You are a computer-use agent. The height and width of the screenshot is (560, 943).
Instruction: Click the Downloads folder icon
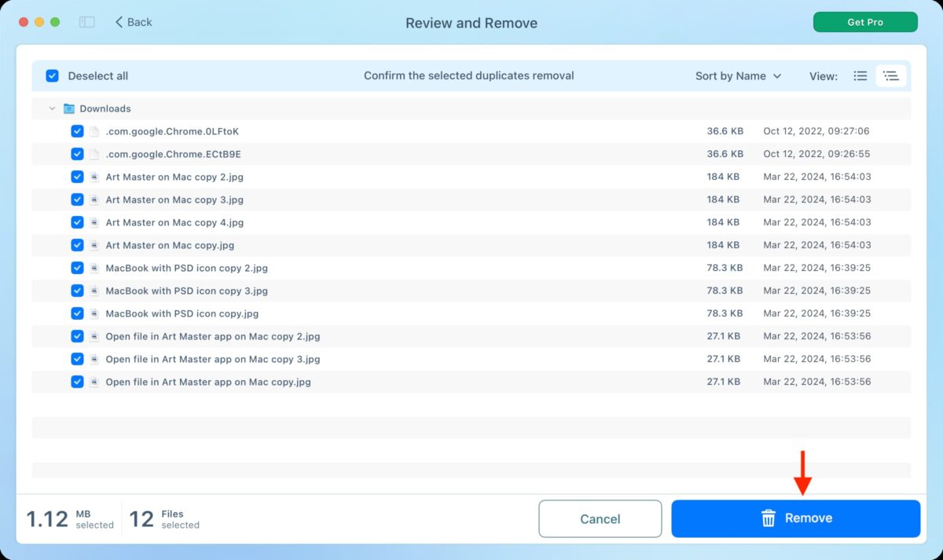[69, 109]
